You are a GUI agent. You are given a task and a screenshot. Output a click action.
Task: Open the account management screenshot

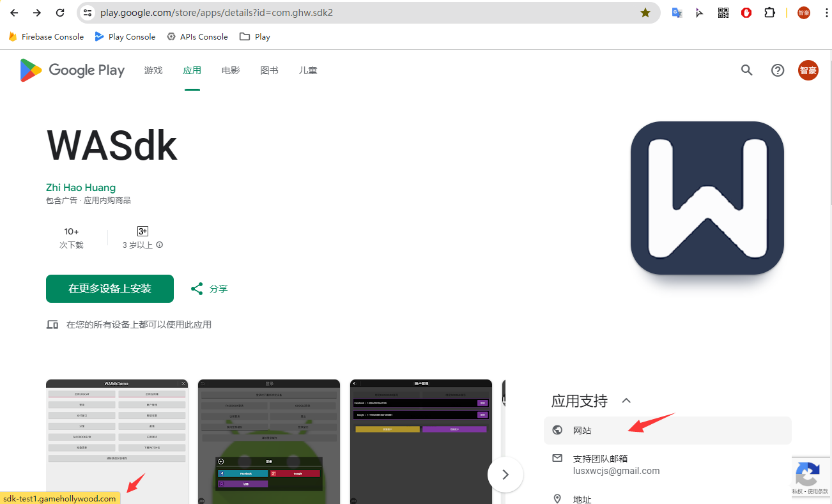click(421, 441)
